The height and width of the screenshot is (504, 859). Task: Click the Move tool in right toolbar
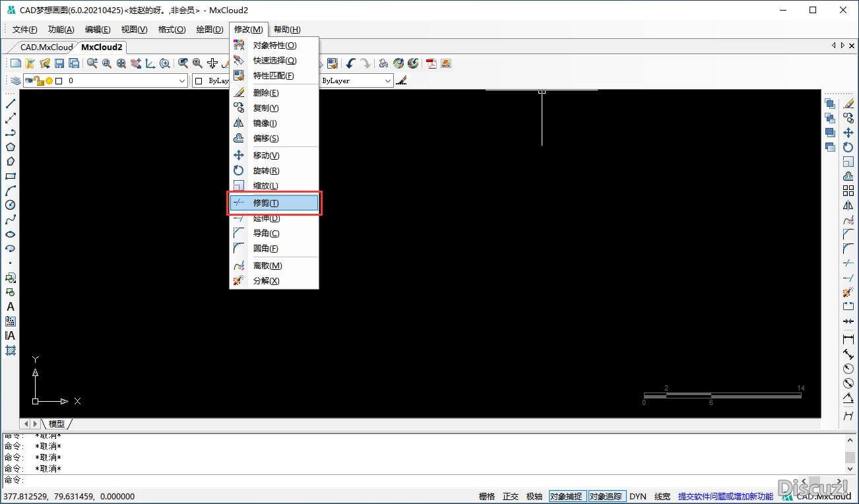point(848,133)
